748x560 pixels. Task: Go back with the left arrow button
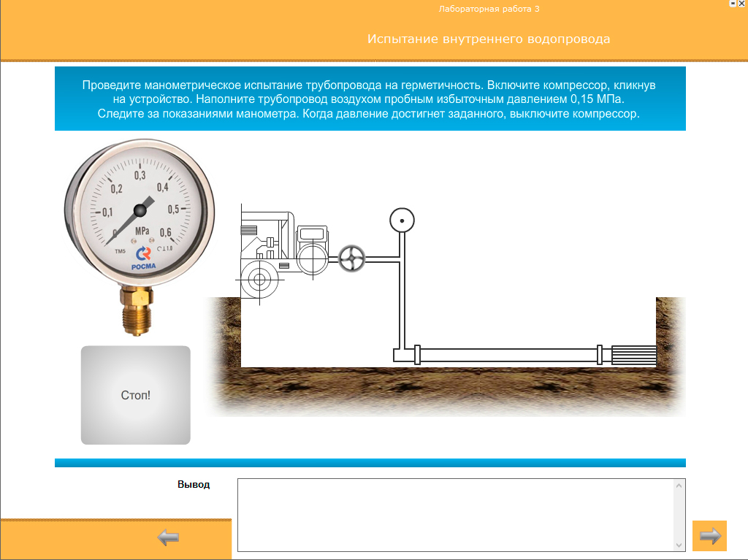(168, 538)
